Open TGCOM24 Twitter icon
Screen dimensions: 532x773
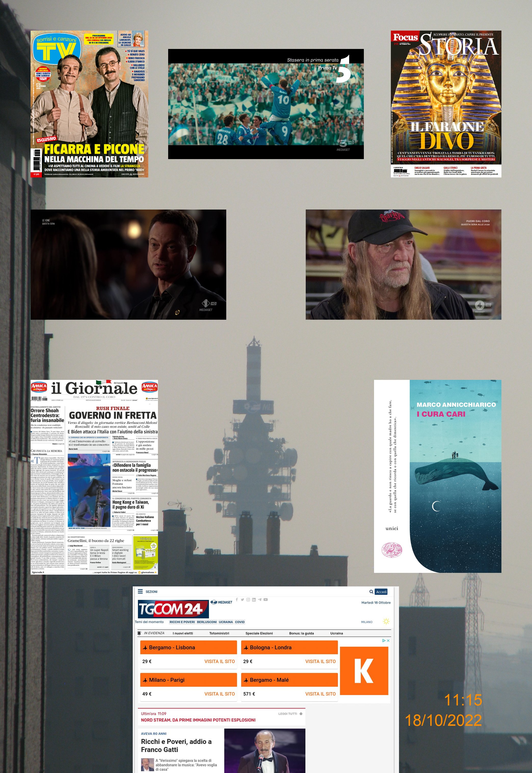pos(242,600)
